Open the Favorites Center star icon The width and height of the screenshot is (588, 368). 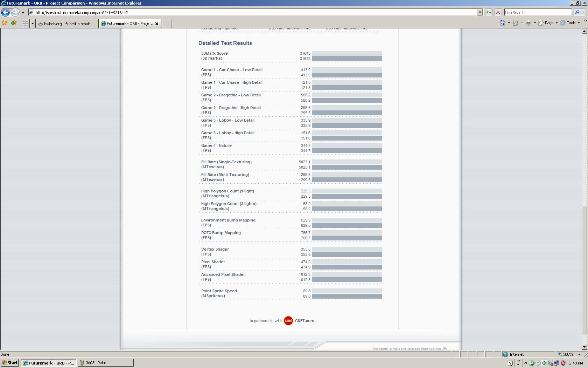click(5, 23)
